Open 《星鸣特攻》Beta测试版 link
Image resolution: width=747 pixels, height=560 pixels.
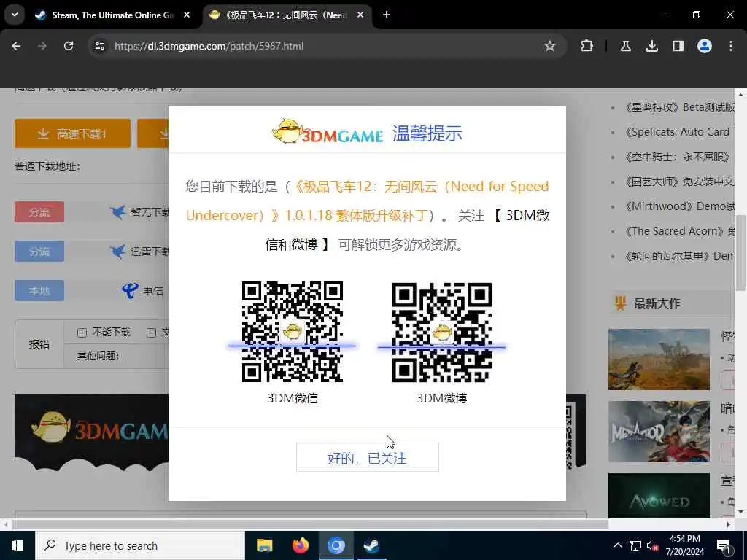(x=679, y=107)
